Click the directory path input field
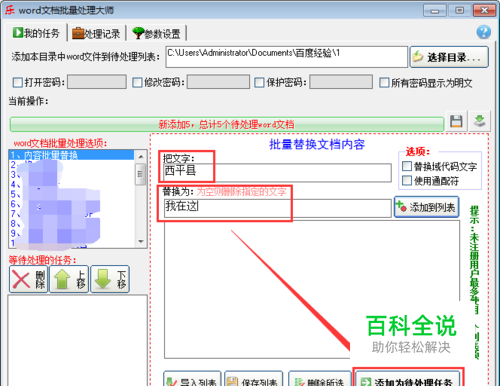500x386 pixels. pyautogui.click(x=286, y=57)
